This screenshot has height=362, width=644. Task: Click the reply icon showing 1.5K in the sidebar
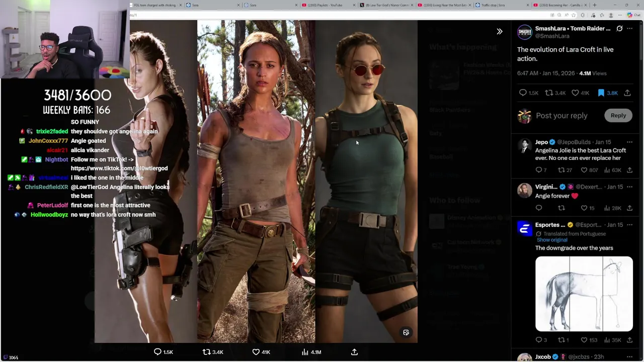528,93
